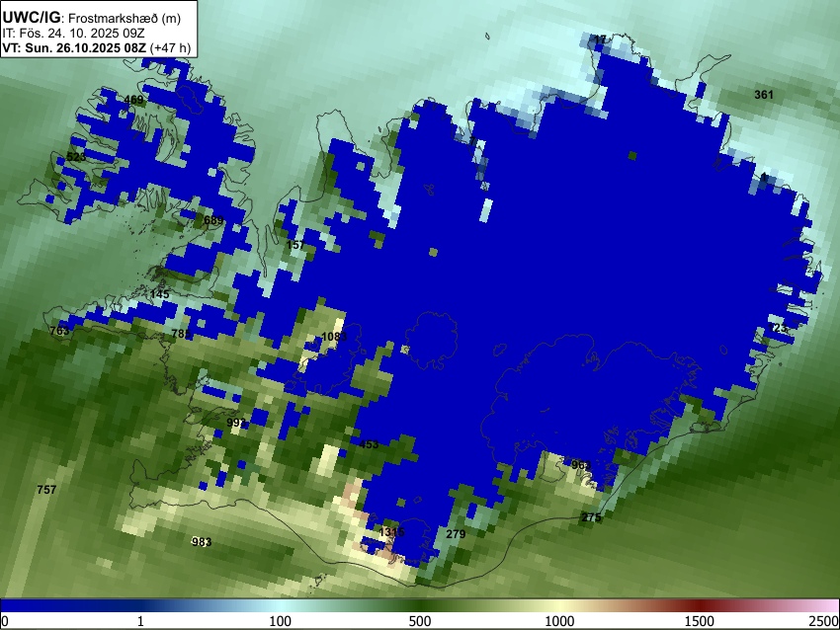This screenshot has height=630, width=840.
Task: Click the map value 993
Action: pyautogui.click(x=236, y=423)
